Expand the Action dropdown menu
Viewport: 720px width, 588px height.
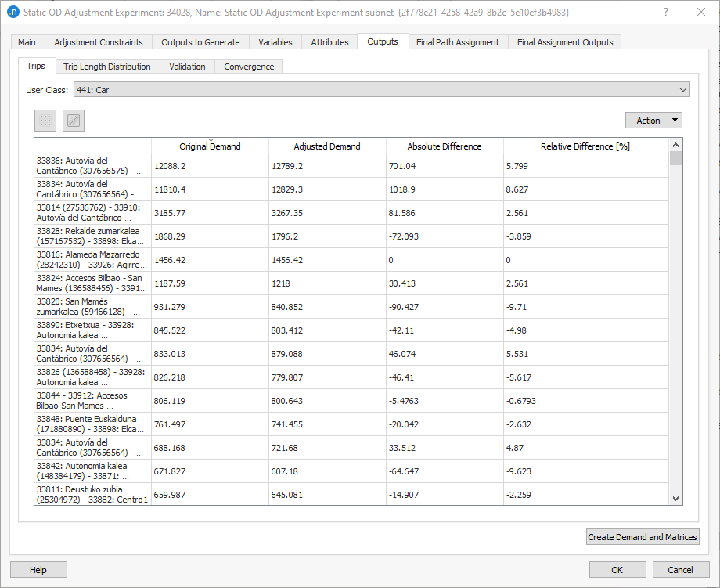(653, 121)
